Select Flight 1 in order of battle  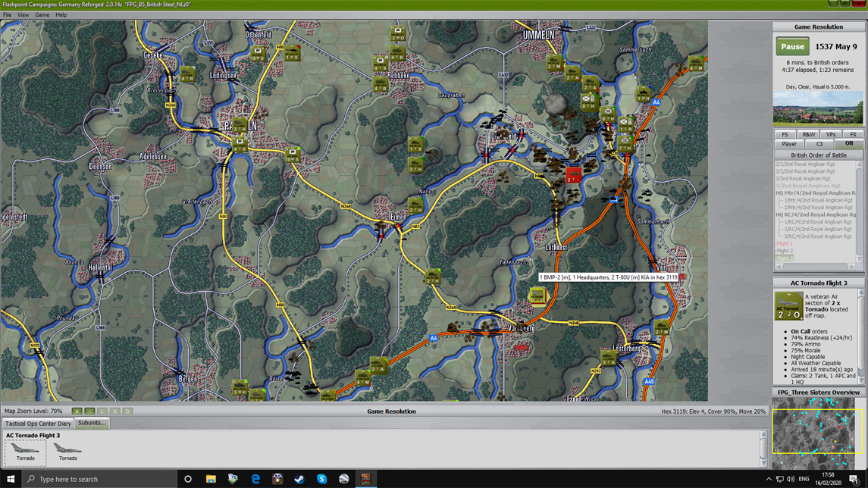(785, 243)
